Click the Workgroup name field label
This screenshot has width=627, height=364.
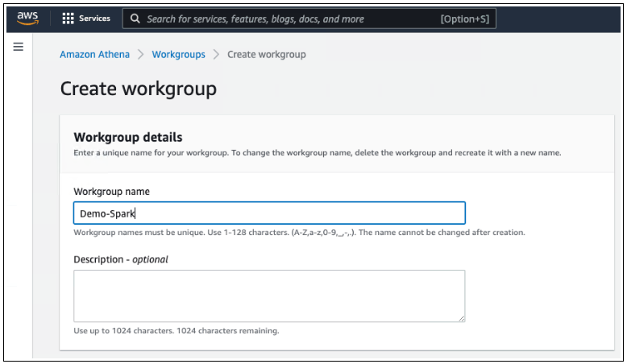coord(111,192)
